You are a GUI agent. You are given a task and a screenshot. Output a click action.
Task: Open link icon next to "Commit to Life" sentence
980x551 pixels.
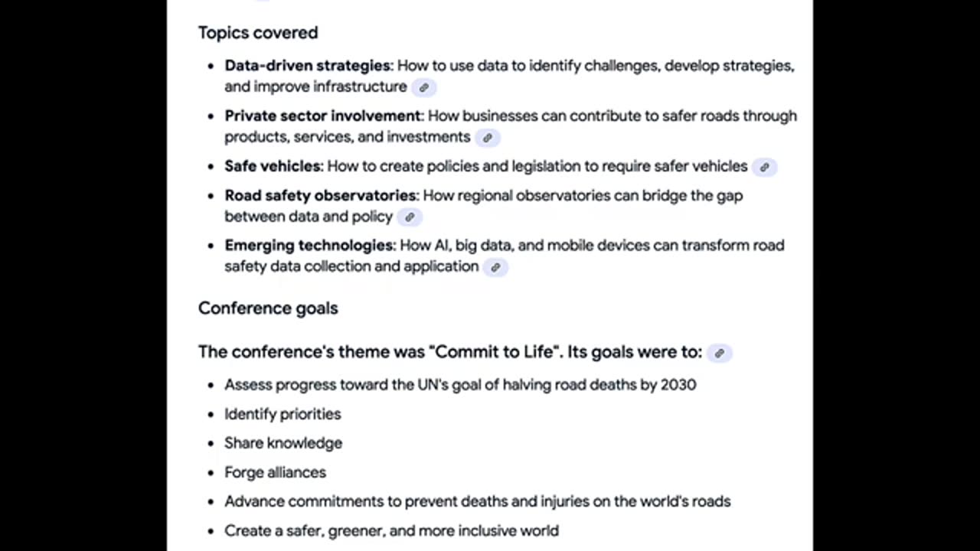pyautogui.click(x=719, y=353)
